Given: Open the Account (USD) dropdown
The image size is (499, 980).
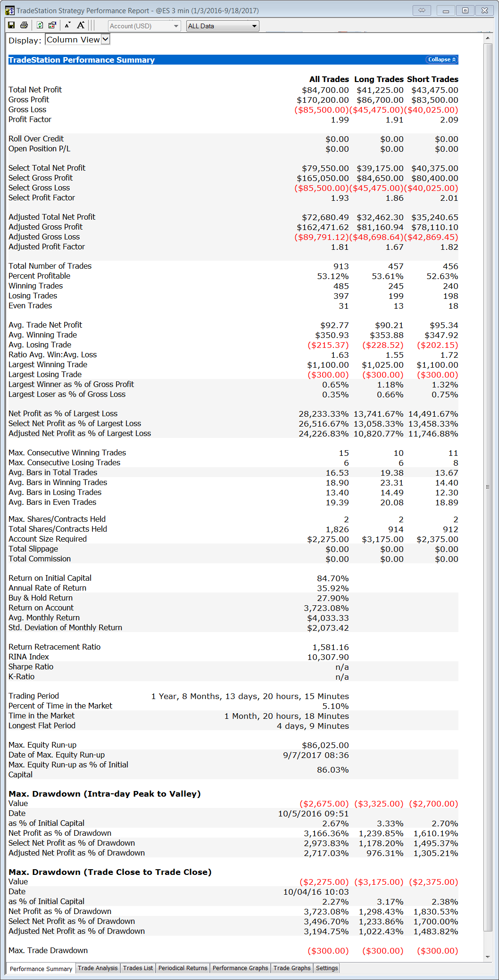Looking at the screenshot, I should click(x=144, y=26).
